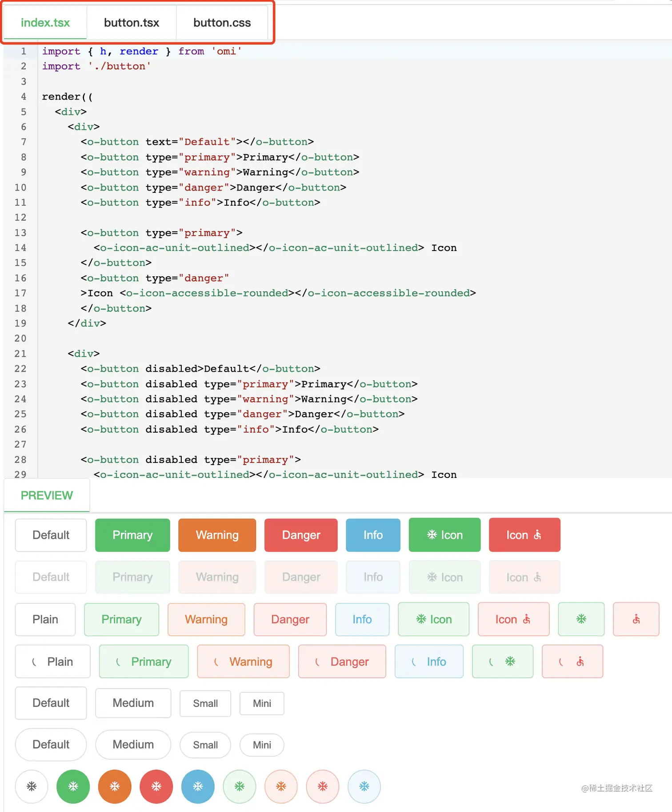
Task: Click the loading Plain button
Action: pos(52,661)
